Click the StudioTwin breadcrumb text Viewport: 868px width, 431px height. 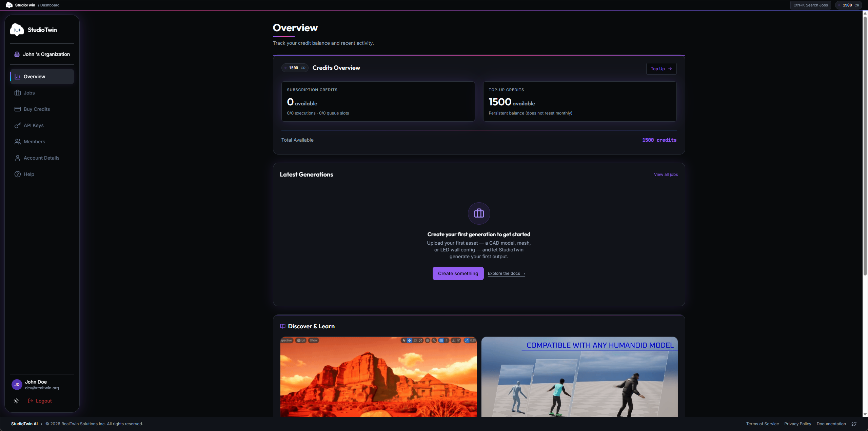(x=25, y=5)
